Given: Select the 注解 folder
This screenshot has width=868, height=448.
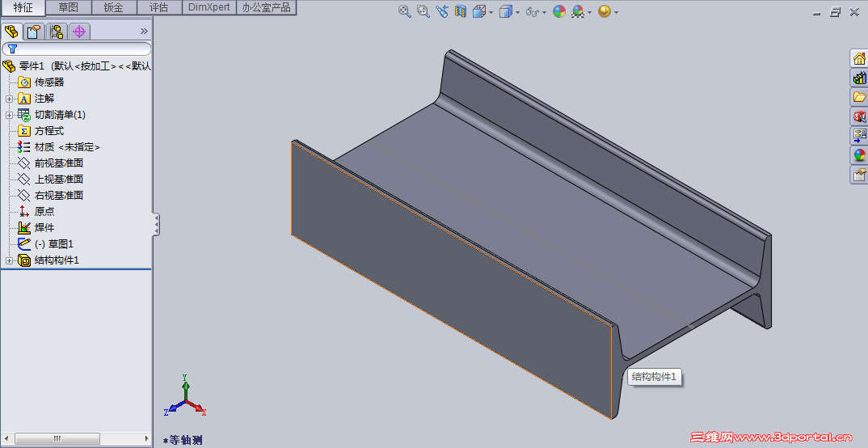Looking at the screenshot, I should [44, 99].
